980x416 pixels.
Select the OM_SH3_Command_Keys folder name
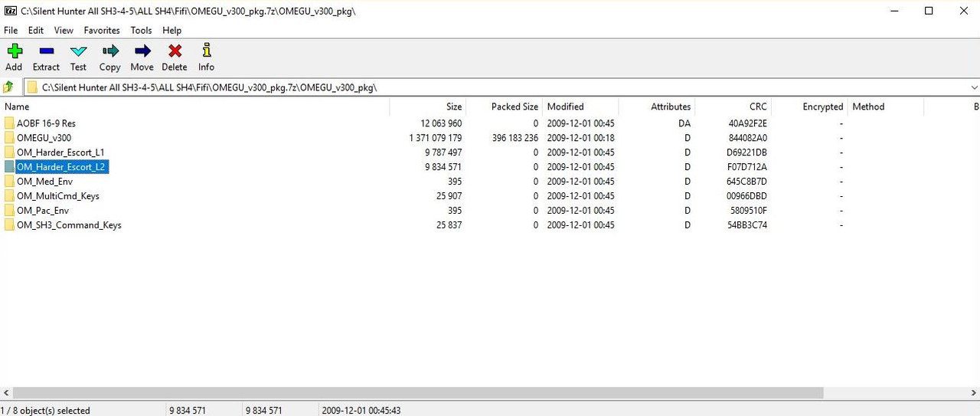click(x=69, y=225)
